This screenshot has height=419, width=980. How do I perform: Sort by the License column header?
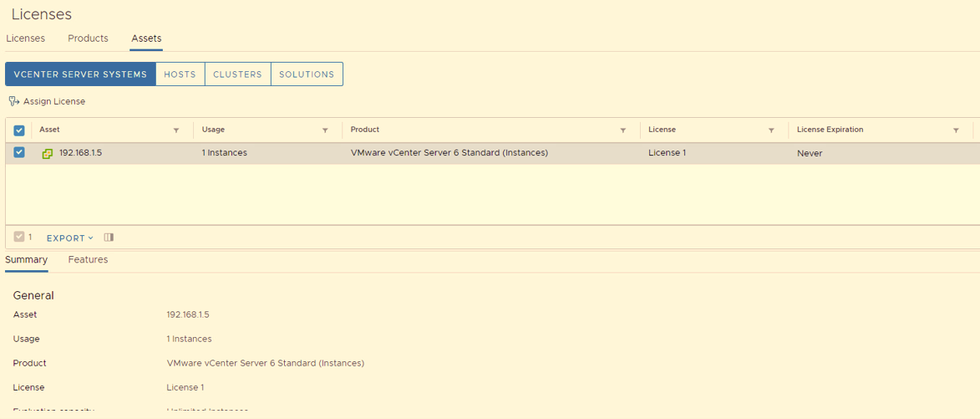(662, 130)
